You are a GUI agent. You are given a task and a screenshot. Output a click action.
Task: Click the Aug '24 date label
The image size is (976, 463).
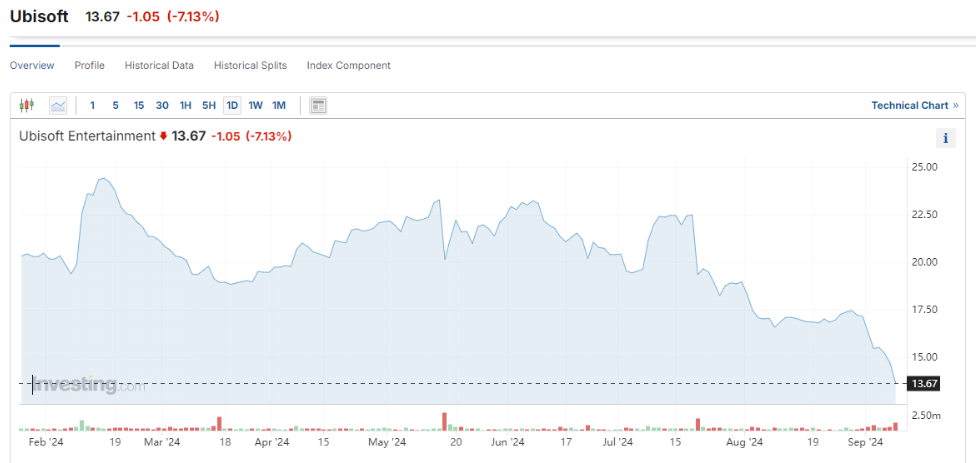(x=744, y=442)
